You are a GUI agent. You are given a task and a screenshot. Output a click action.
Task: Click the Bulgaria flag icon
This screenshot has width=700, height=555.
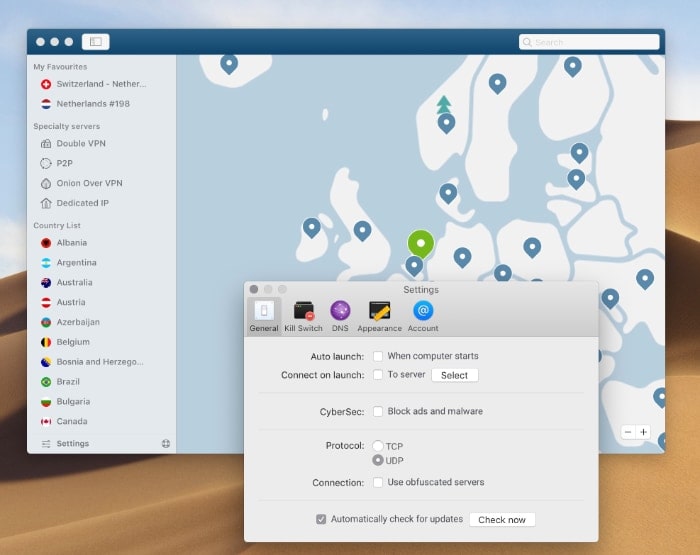46,401
